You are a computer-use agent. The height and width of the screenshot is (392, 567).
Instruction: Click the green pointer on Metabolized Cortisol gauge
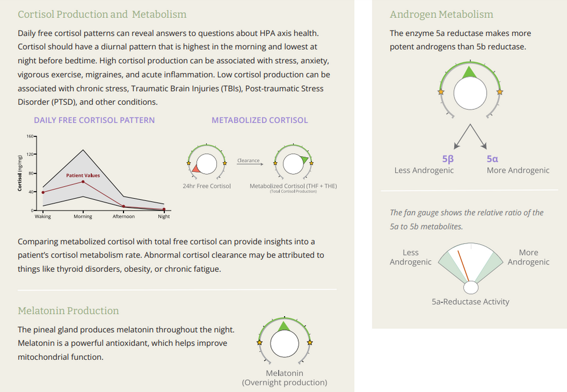tap(305, 159)
